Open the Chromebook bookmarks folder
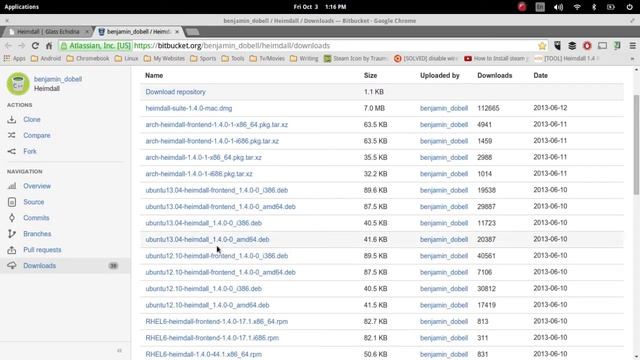640x360 pixels. click(x=88, y=59)
